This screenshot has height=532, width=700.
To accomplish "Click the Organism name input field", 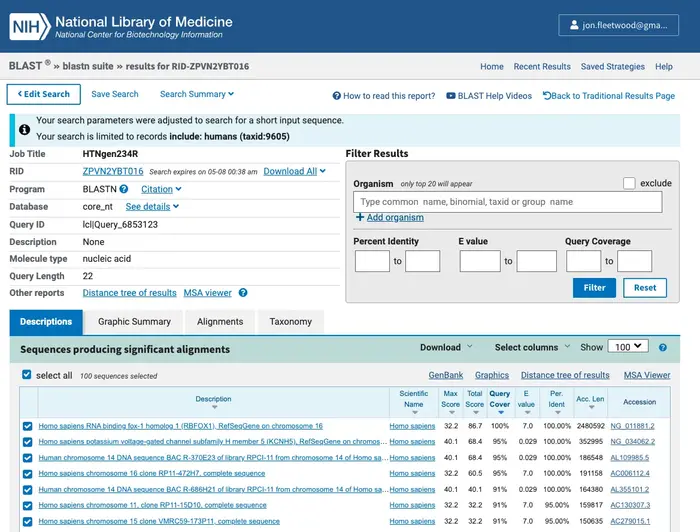I will (x=508, y=202).
